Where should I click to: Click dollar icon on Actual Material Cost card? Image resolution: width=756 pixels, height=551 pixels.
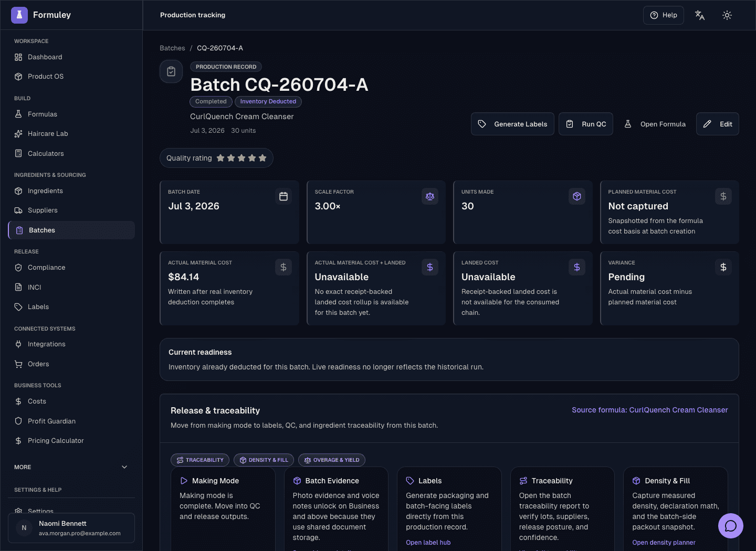[283, 267]
